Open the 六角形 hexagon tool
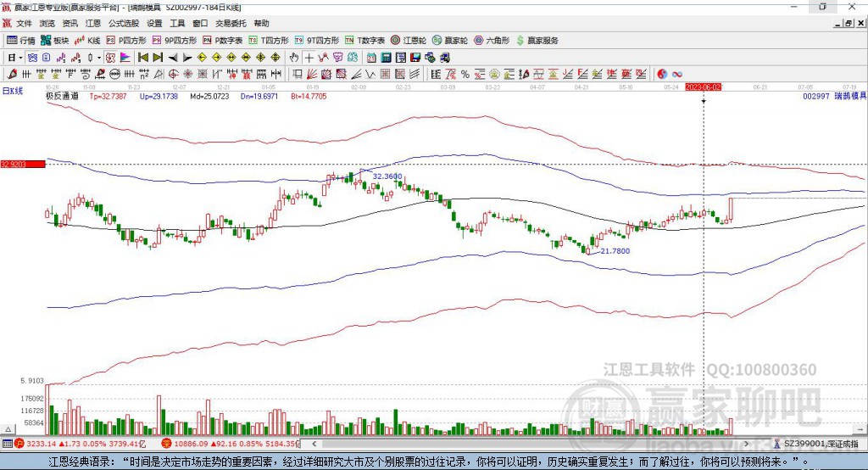The width and height of the screenshot is (868, 470). (x=492, y=41)
